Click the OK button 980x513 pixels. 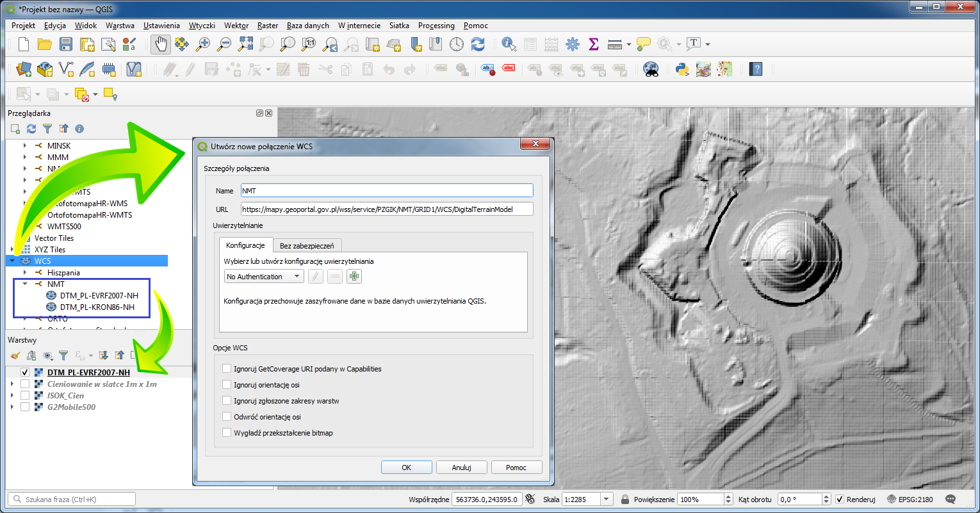coord(406,468)
